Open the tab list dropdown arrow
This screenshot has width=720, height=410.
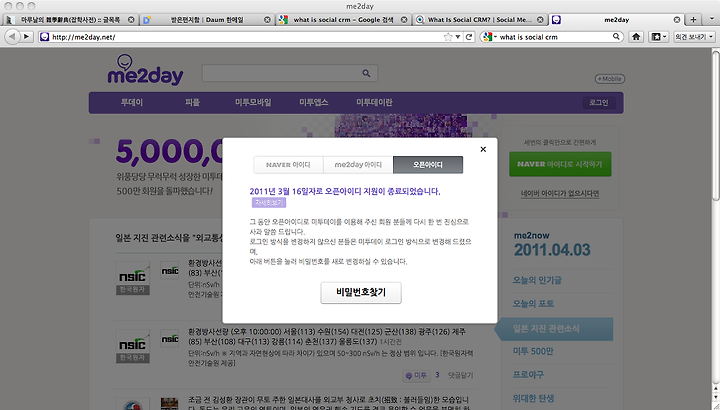[x=712, y=19]
